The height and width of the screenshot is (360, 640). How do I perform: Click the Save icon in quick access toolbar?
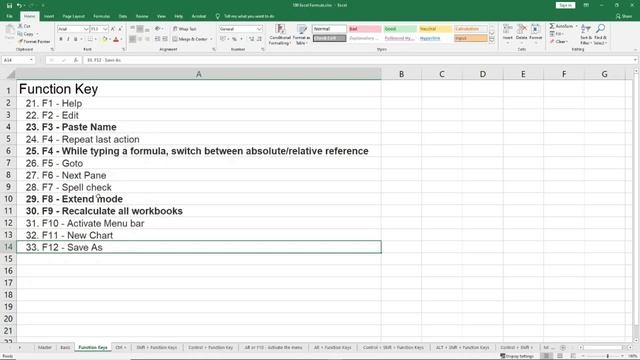[x=9, y=5]
